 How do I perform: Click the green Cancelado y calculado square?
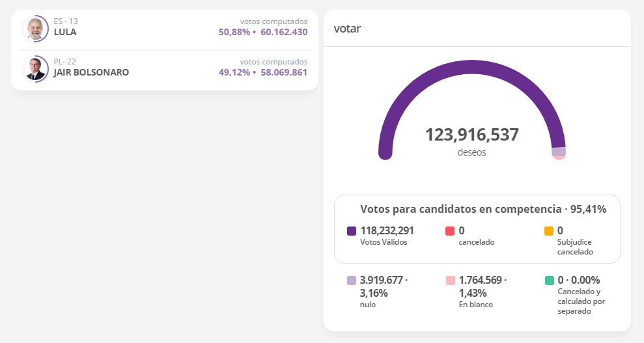[x=549, y=281]
